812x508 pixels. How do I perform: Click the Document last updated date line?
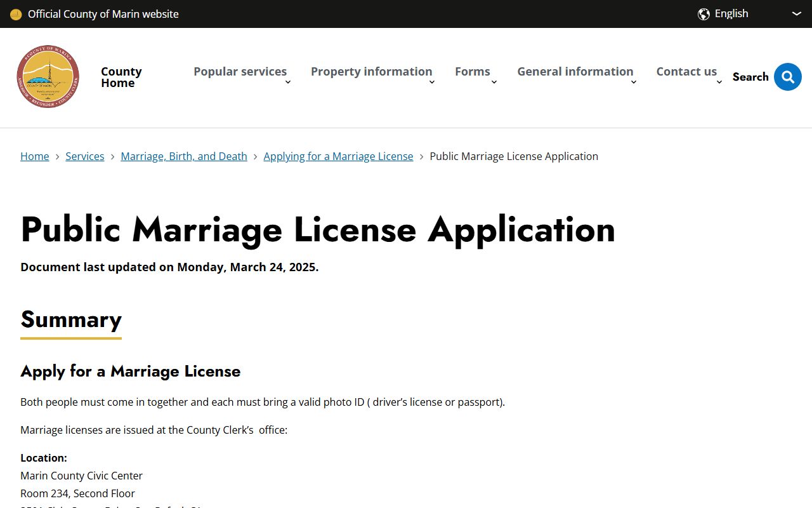tap(169, 267)
